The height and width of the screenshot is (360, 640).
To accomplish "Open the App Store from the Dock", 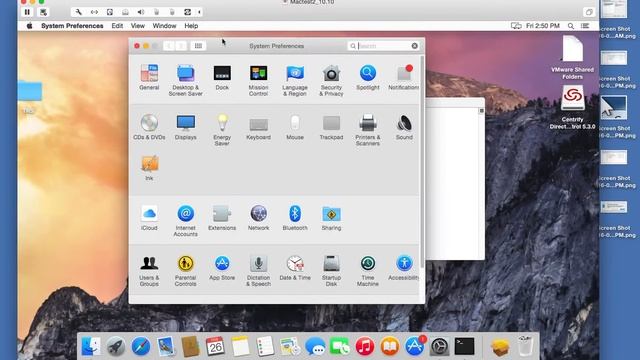I will (x=415, y=347).
